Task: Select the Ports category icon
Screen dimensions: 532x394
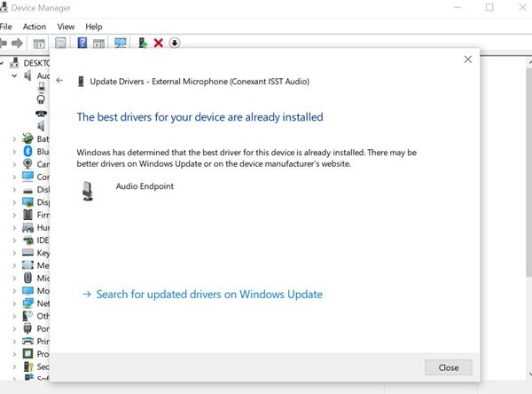Action: 27,328
